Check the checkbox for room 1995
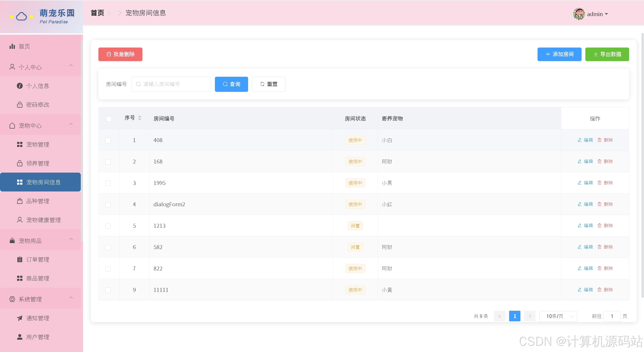 108,183
